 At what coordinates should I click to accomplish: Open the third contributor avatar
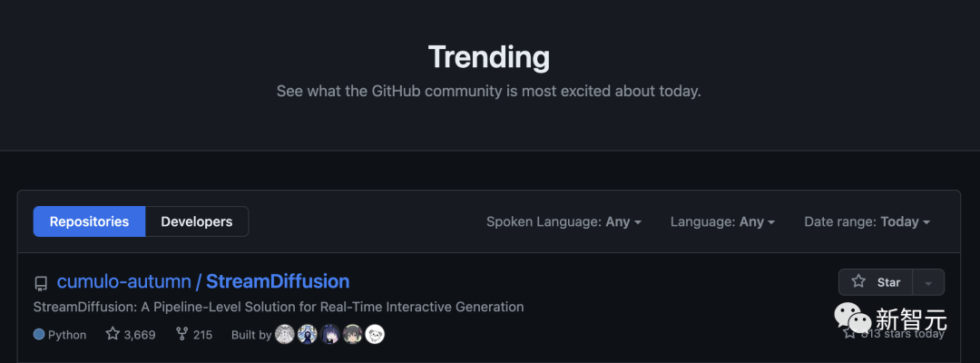pos(330,334)
